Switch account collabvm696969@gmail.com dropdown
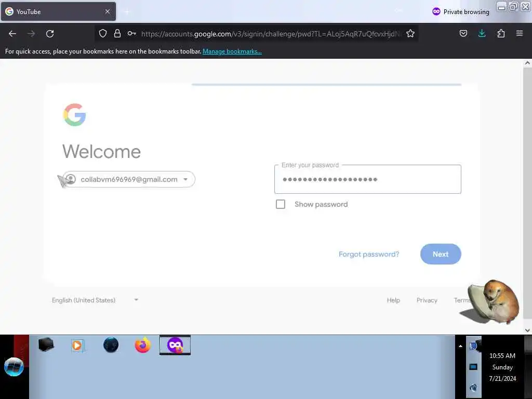Screen dimensions: 532x399 (x=129, y=179)
